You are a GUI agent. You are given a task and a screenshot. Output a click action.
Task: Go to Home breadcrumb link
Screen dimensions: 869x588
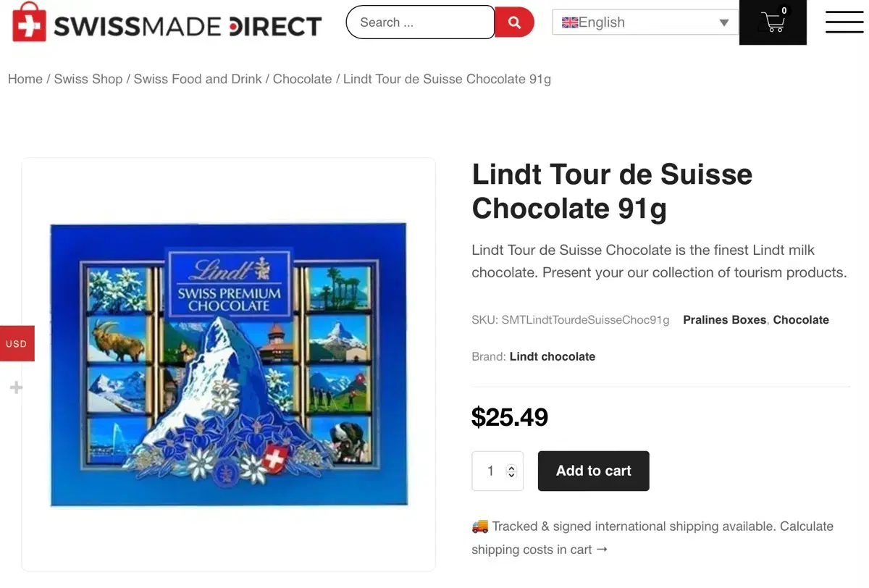(25, 79)
